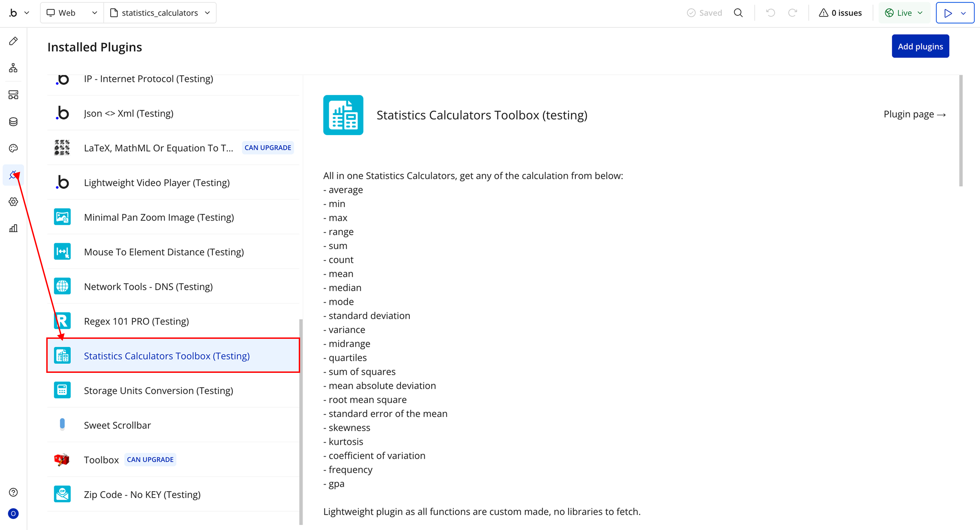Click the 0 issues indicator
Viewport: 980px width, 530px height.
(x=840, y=13)
